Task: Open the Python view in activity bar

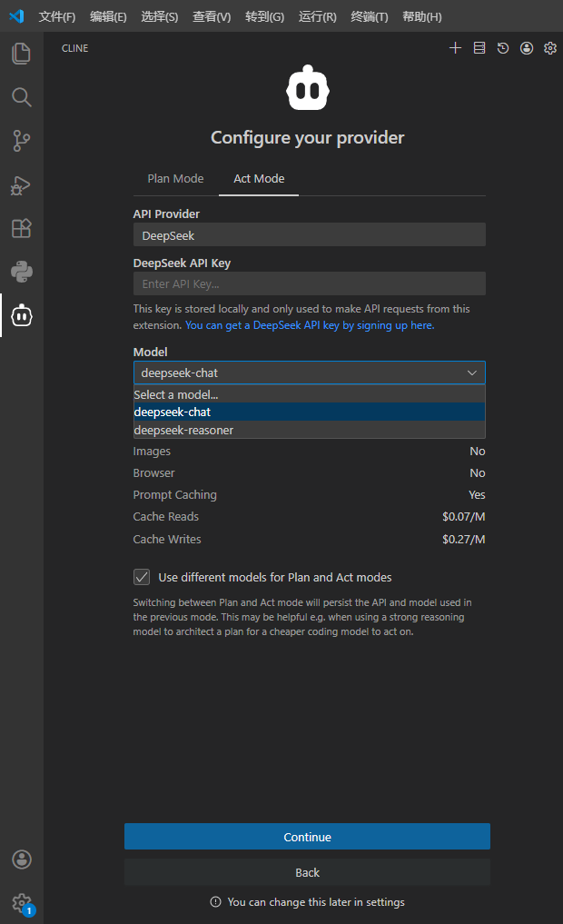Action: [x=21, y=272]
